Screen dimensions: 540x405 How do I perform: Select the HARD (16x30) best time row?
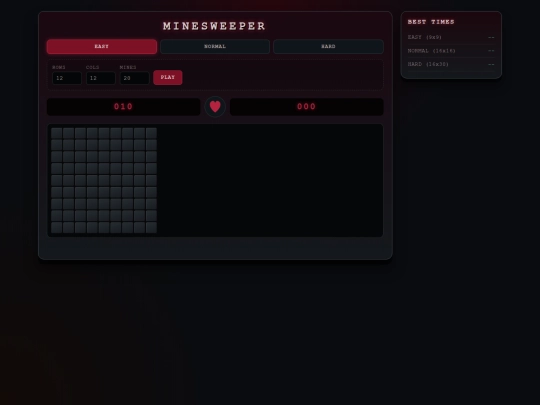451,64
